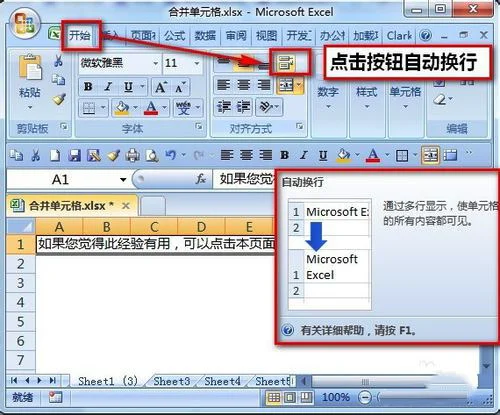Click ribbon Fill Color paint bucket swatch

[121, 108]
